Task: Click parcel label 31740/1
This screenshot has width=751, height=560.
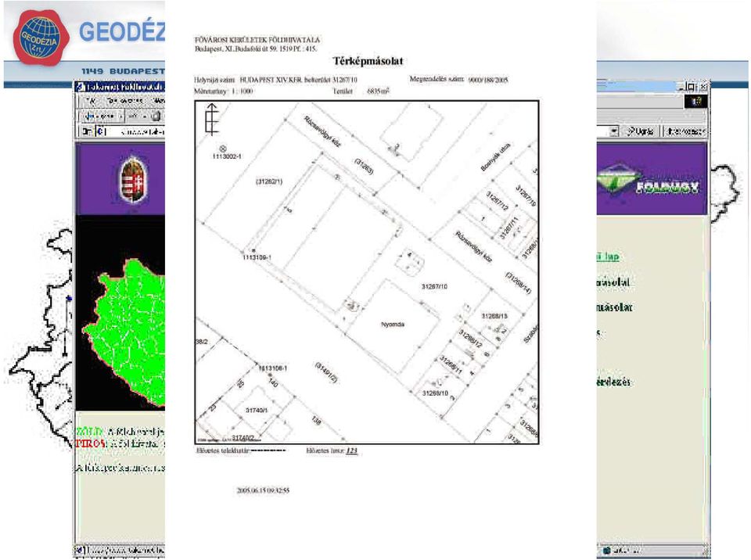Action: point(257,411)
